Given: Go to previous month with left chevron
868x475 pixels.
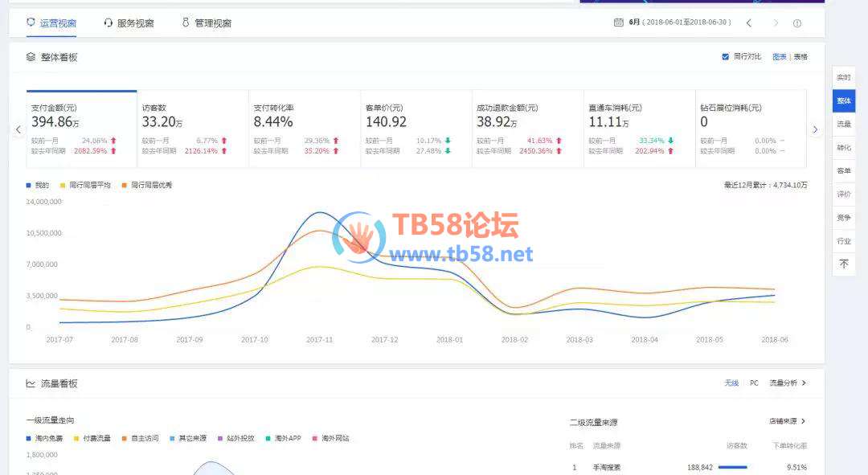Looking at the screenshot, I should (748, 23).
